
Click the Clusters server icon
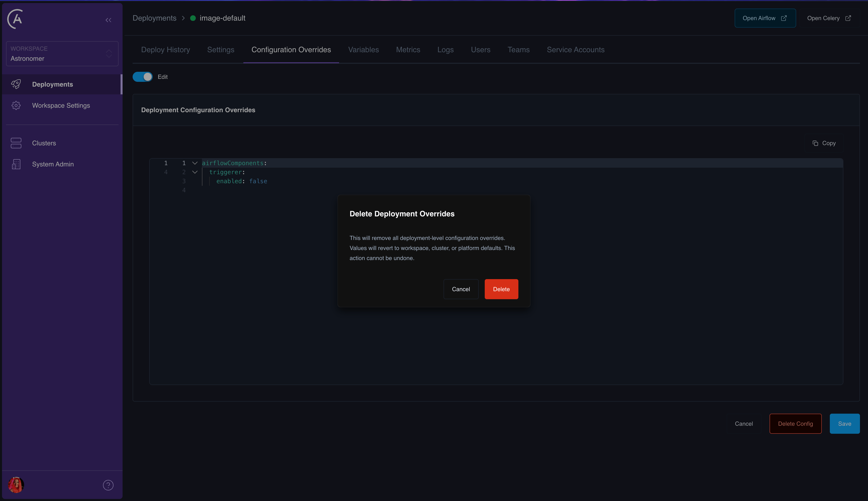click(16, 143)
